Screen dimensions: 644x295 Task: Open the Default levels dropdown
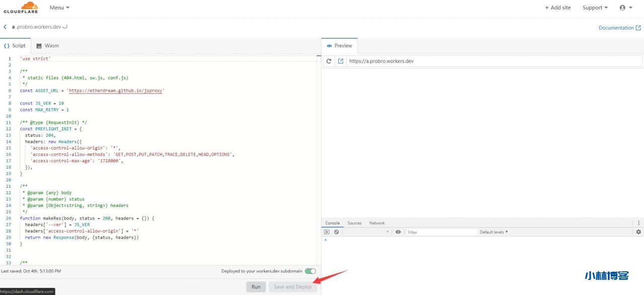[x=494, y=232]
